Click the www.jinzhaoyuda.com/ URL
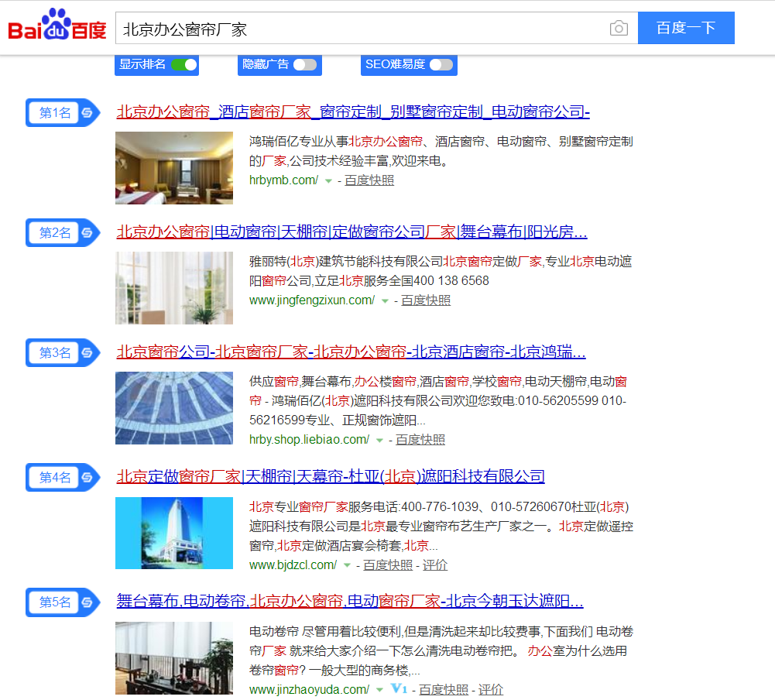 pos(310,690)
